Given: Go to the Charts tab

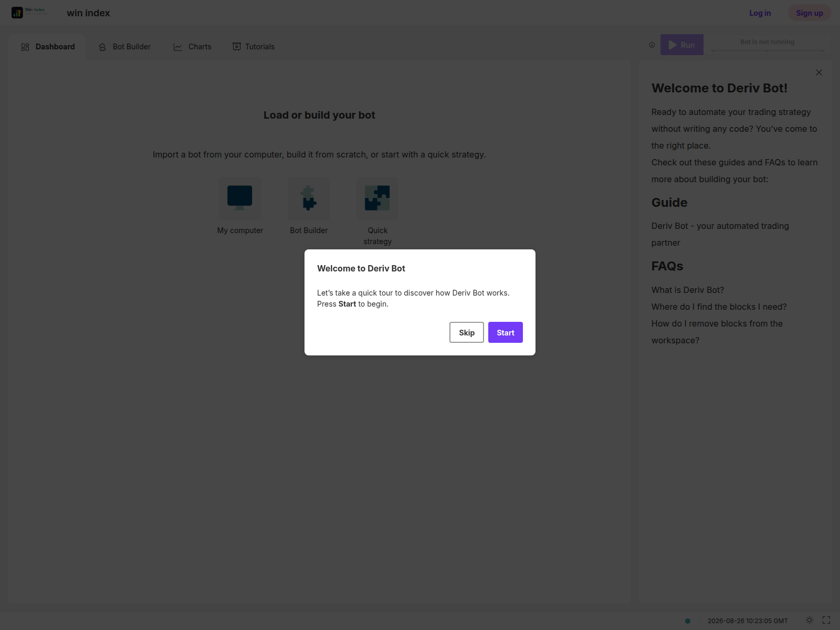Looking at the screenshot, I should click(192, 47).
